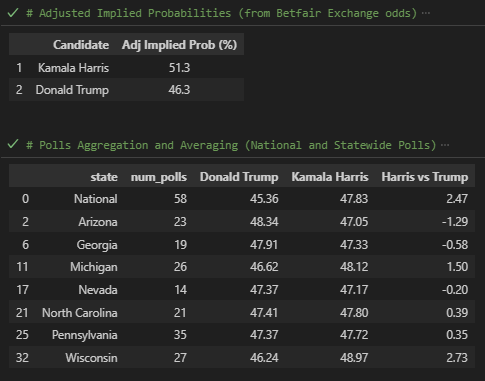Select the North Carolina row
Viewport: 485px width, 381px height.
pos(242,312)
